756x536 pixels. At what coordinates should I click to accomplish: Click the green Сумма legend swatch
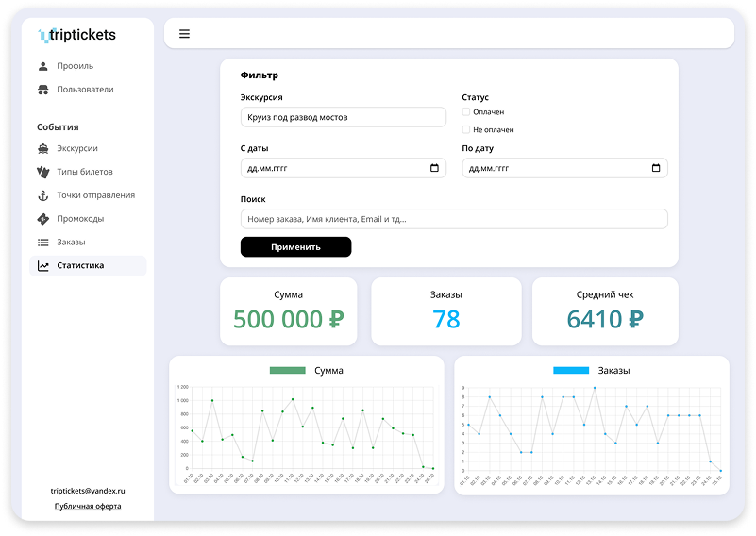click(x=288, y=371)
